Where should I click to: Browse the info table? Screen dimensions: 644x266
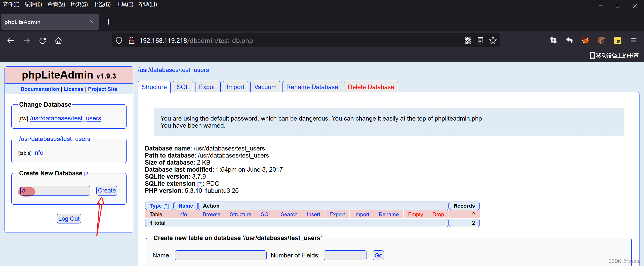212,214
